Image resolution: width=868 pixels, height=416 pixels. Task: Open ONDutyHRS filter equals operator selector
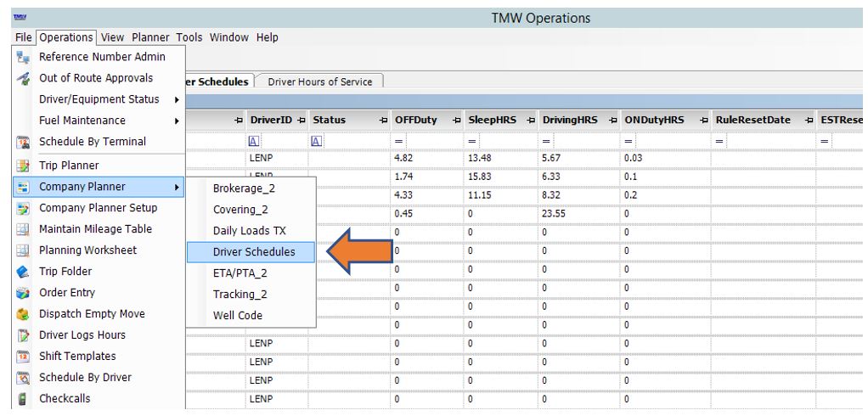click(x=628, y=142)
